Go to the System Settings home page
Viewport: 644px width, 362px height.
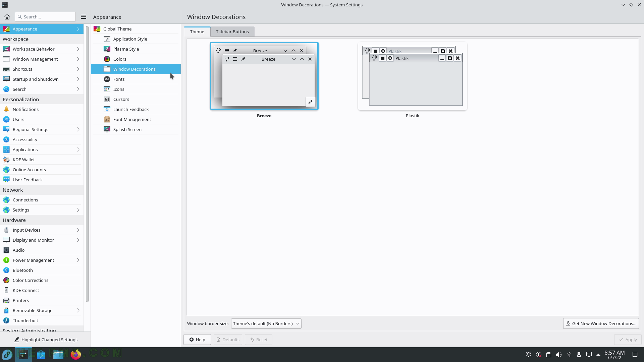tap(7, 17)
